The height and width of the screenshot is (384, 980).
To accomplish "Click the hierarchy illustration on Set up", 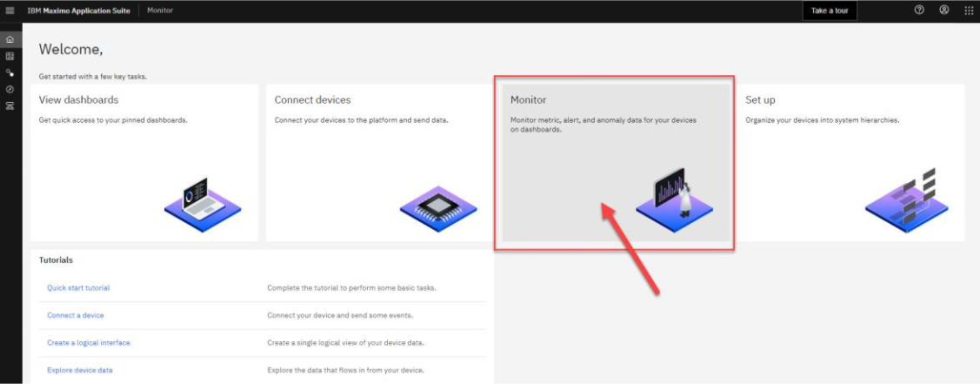I will [x=907, y=200].
